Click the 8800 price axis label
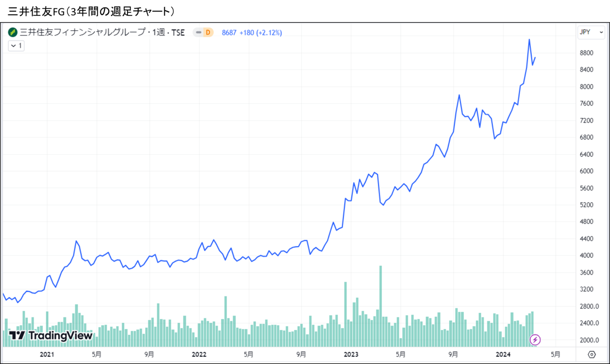Screen dimensions: 610x364 587,53
